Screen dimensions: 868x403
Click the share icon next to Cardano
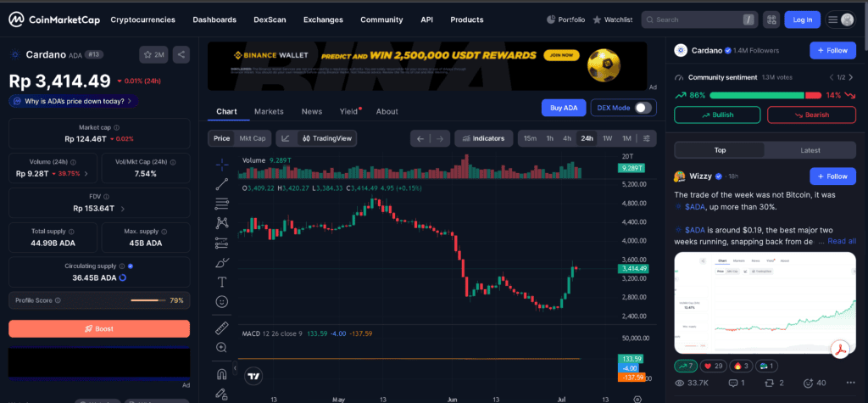[x=181, y=54]
